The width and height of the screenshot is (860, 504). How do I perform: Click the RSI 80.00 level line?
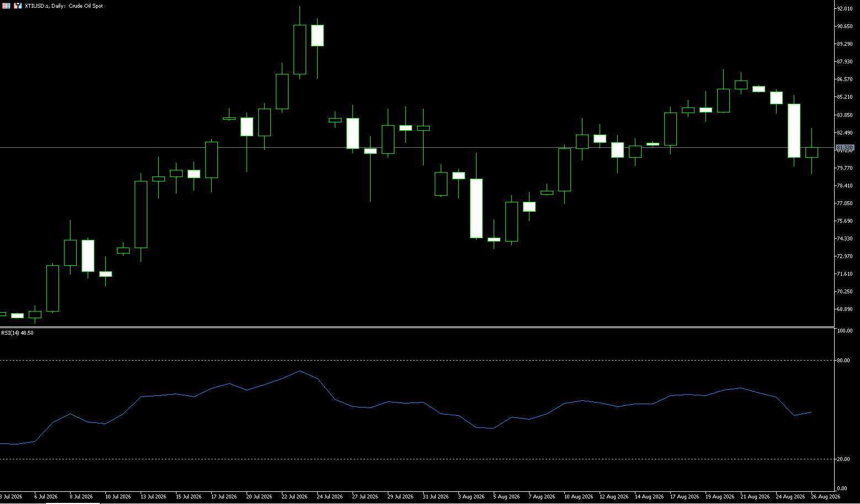(416, 360)
